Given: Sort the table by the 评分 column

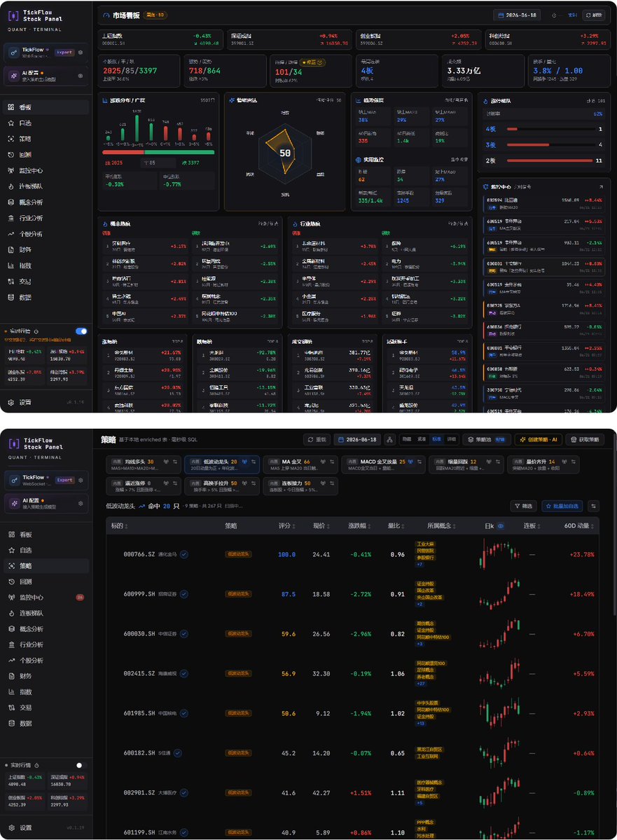Looking at the screenshot, I should 286,526.
